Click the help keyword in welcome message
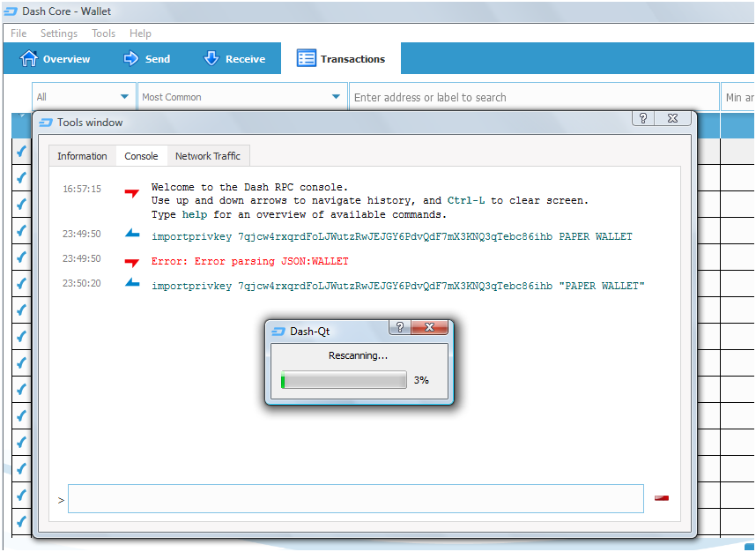756x552 pixels. 195,215
